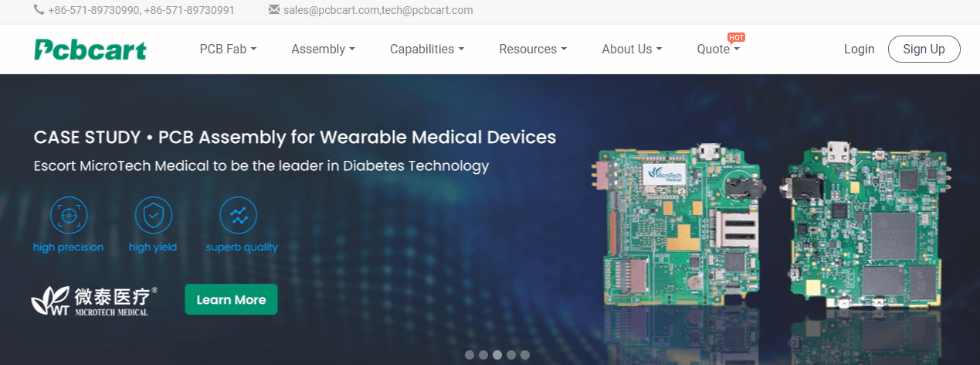Click the green Learn More button

tap(231, 299)
